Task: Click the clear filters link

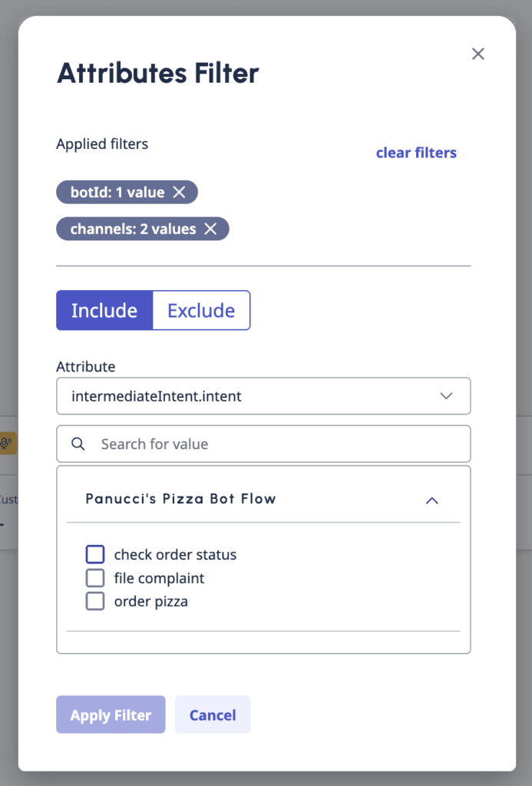Action: (x=415, y=153)
